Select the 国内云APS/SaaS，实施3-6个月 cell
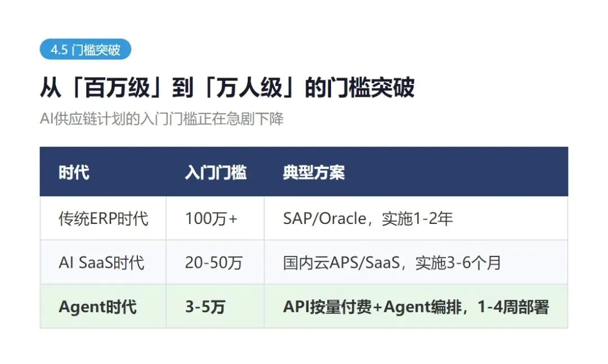The width and height of the screenshot is (608, 364). [x=416, y=262]
